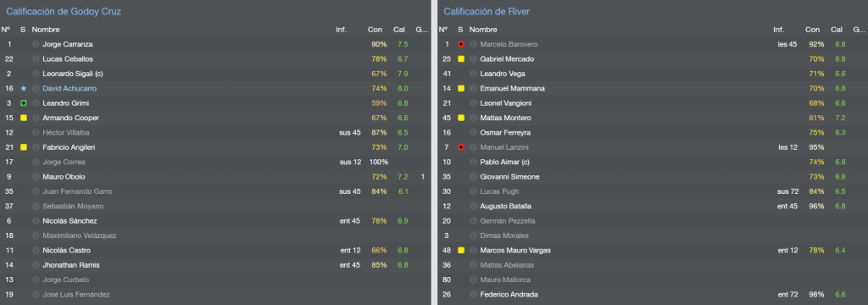
Task: Click green injury icon beside Leandro Grimi
Action: (x=23, y=103)
